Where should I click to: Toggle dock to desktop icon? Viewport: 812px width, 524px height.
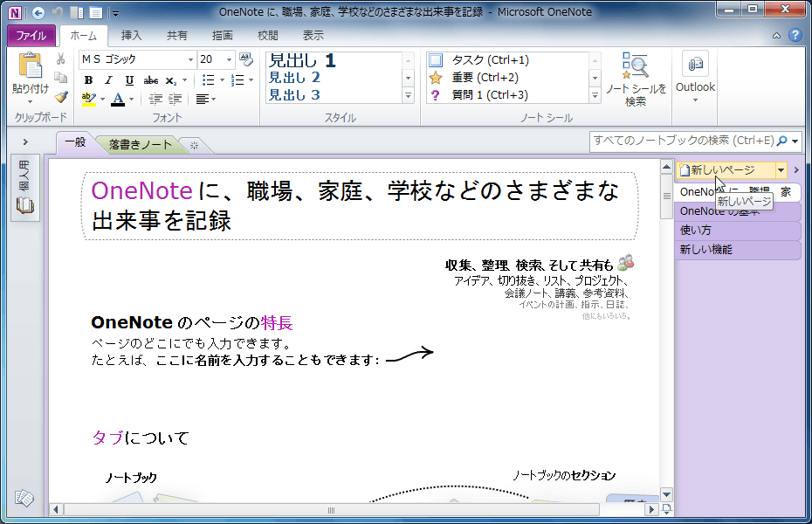tap(77, 12)
